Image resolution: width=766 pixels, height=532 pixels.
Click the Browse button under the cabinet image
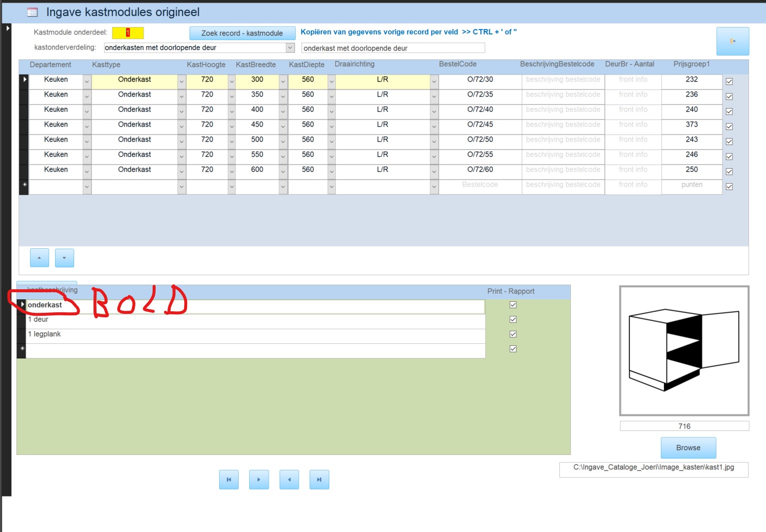[x=688, y=447]
